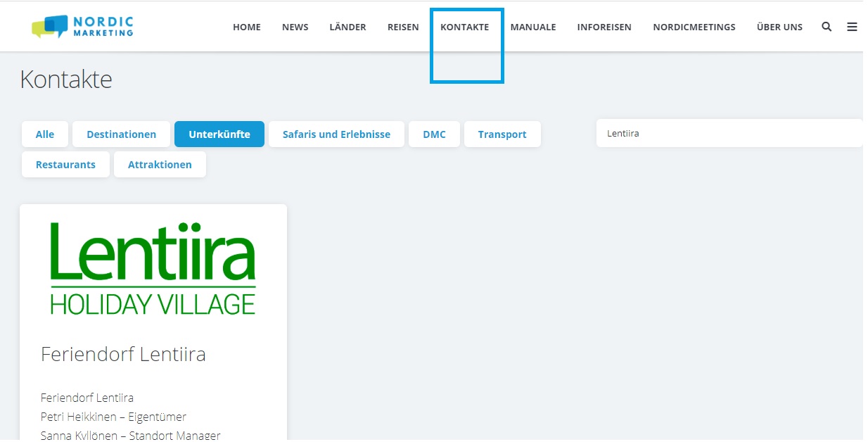Image resolution: width=868 pixels, height=442 pixels.
Task: Open the hamburger menu icon
Action: [x=852, y=27]
